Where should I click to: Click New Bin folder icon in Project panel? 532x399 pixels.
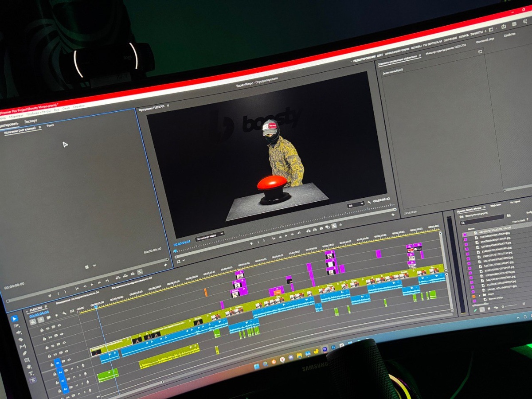coord(509,215)
